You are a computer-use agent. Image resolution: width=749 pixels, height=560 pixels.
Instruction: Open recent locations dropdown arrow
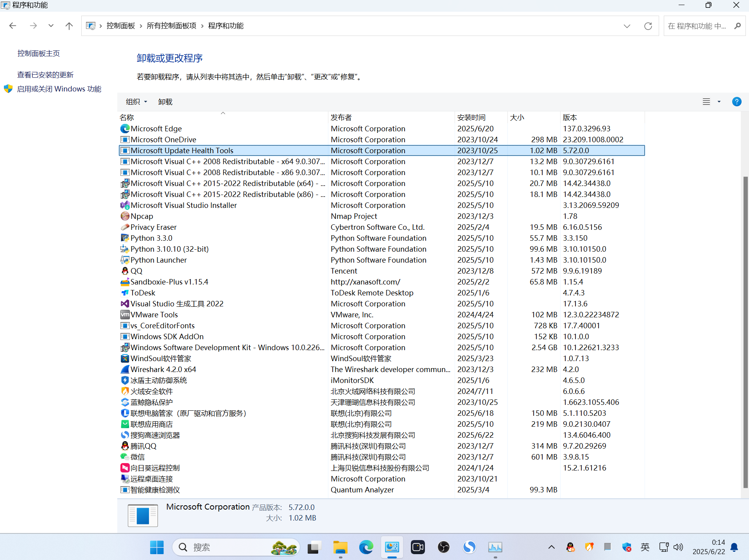(51, 26)
